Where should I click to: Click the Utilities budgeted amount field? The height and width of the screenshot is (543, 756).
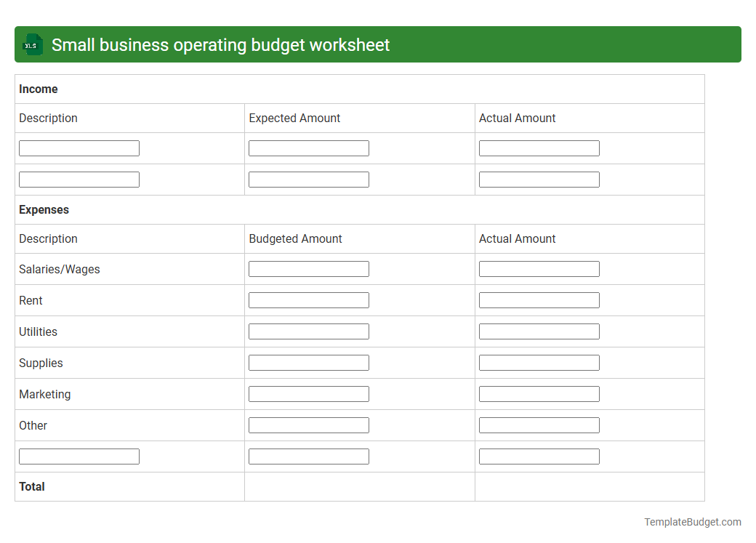(x=308, y=331)
